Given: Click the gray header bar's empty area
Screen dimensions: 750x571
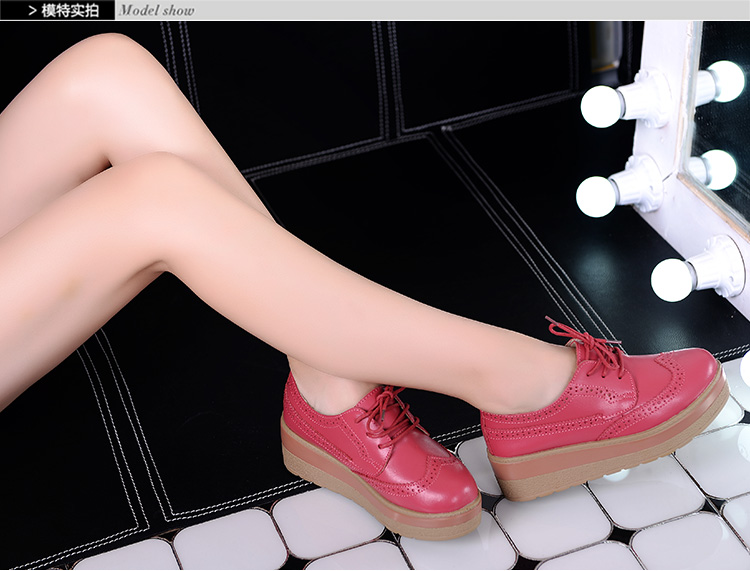Looking at the screenshot, I should coord(470,11).
